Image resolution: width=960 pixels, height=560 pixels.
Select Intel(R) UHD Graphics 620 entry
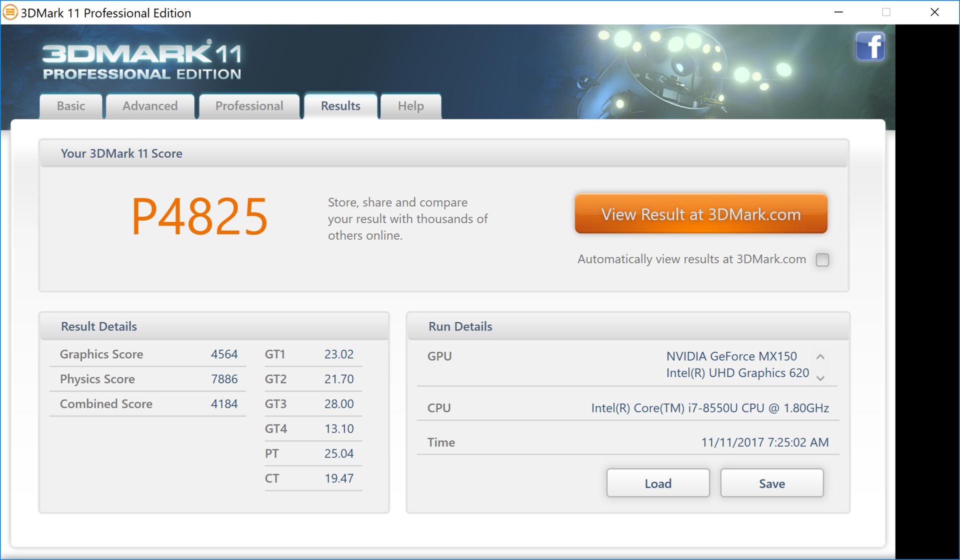pos(737,373)
